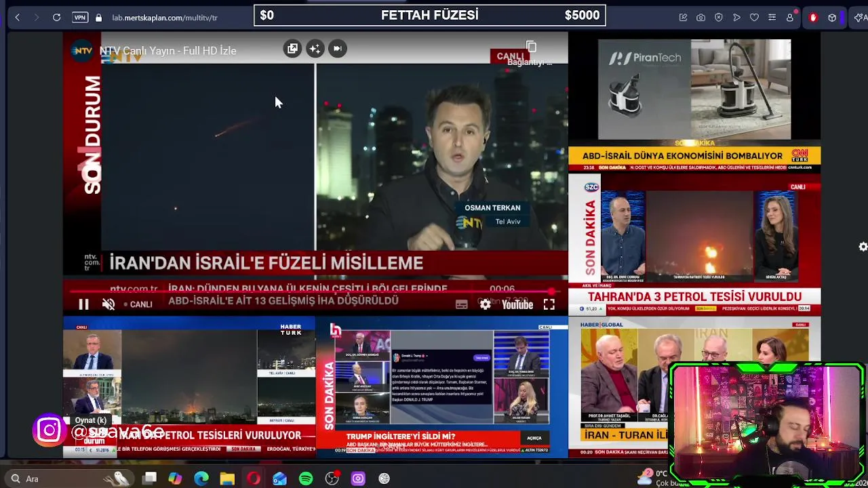Open Outlook mail from taskbar
This screenshot has width=868, height=488.
point(279,479)
